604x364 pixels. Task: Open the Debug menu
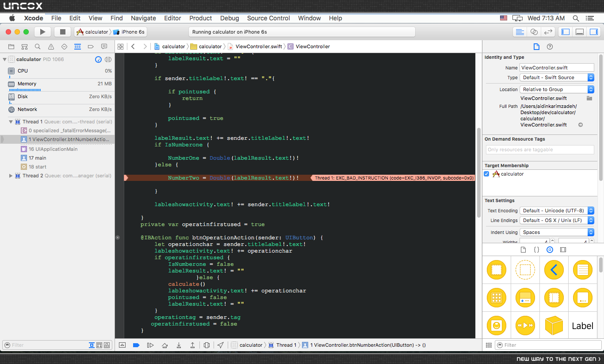[229, 18]
